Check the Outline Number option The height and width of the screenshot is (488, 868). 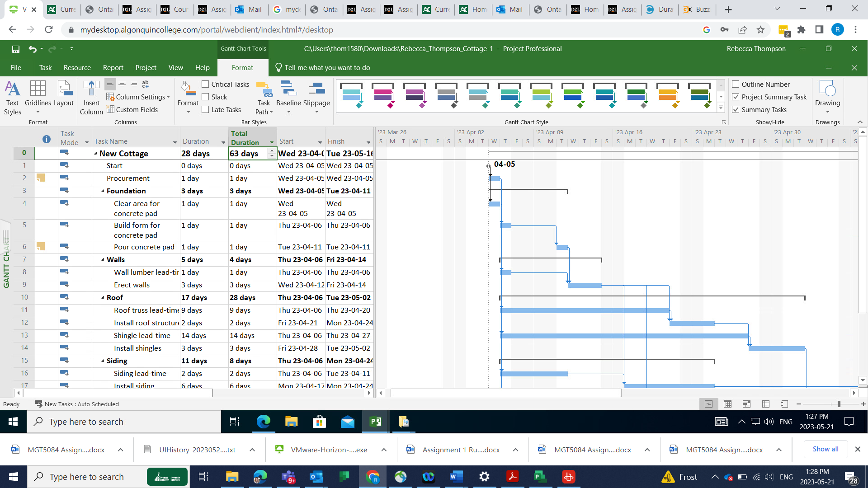[736, 84]
